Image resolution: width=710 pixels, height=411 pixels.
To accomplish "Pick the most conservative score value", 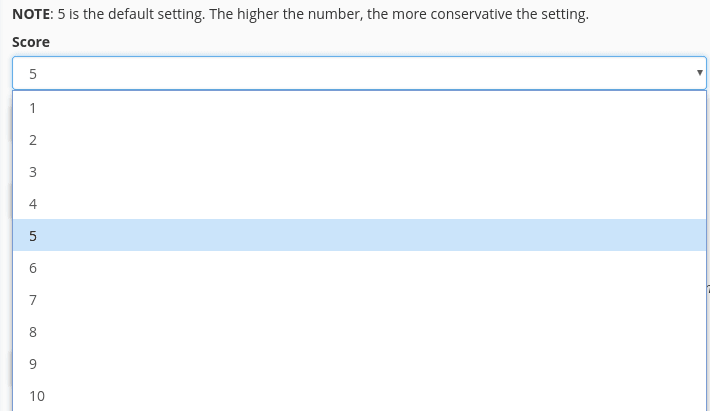I will (359, 396).
